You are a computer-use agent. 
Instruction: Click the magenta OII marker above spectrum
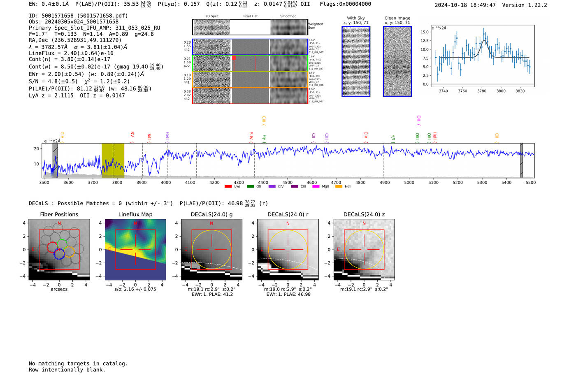pos(418,121)
